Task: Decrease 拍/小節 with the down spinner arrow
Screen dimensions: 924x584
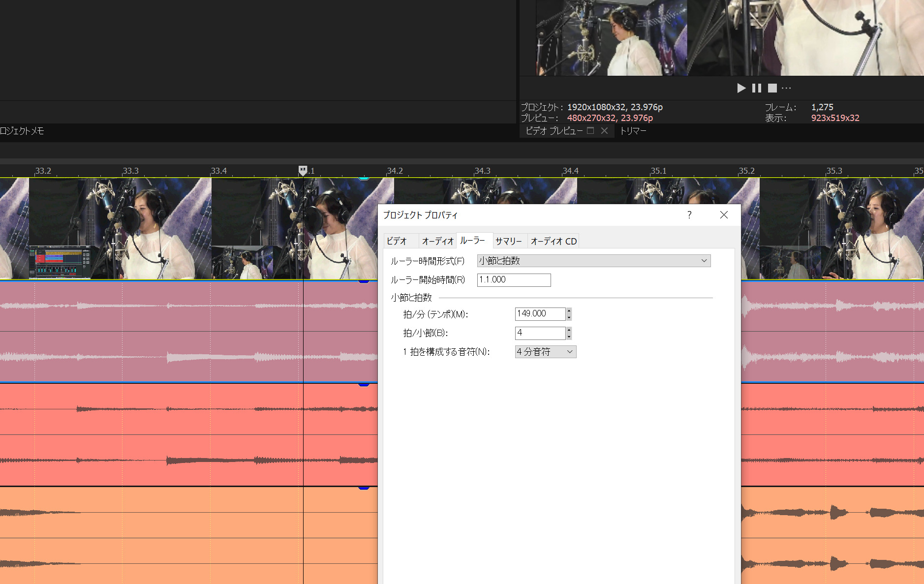Action: [x=569, y=337]
